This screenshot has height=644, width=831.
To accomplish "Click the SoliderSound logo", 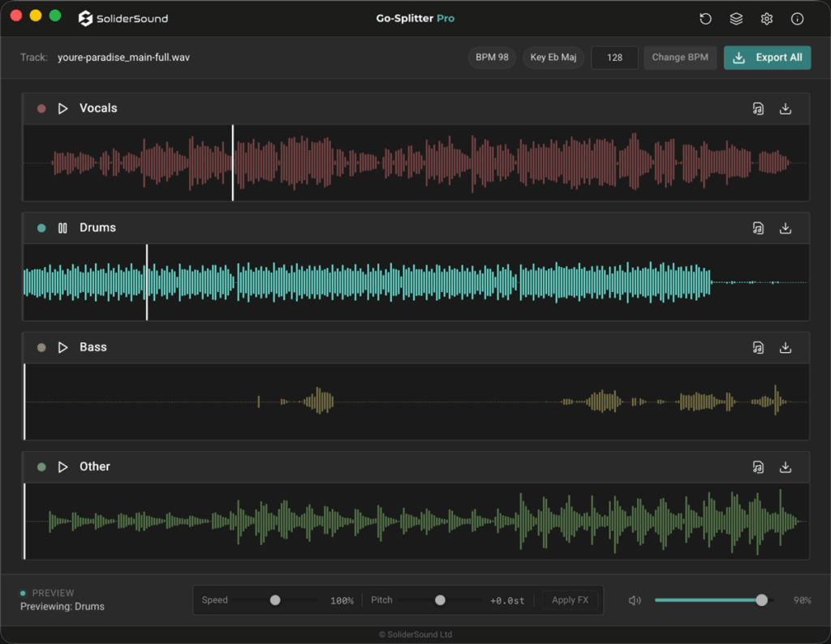I will pyautogui.click(x=123, y=19).
